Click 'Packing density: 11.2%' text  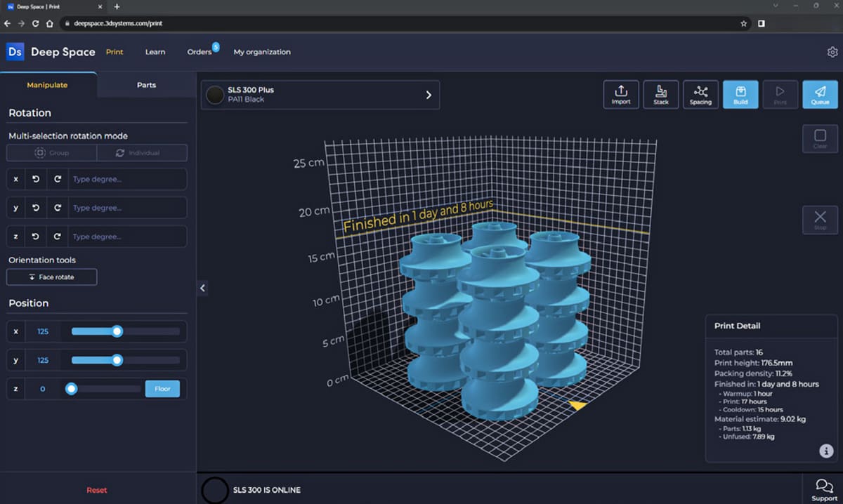pos(752,373)
